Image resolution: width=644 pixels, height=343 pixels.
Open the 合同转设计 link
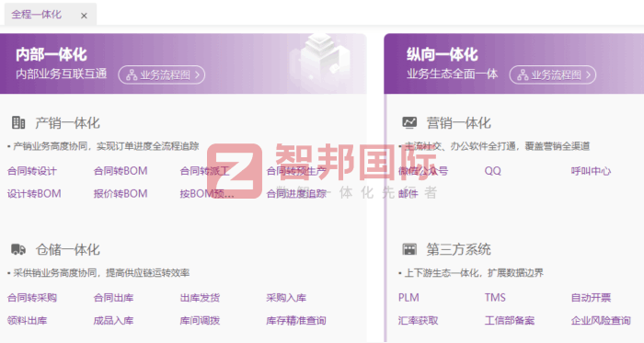point(32,171)
